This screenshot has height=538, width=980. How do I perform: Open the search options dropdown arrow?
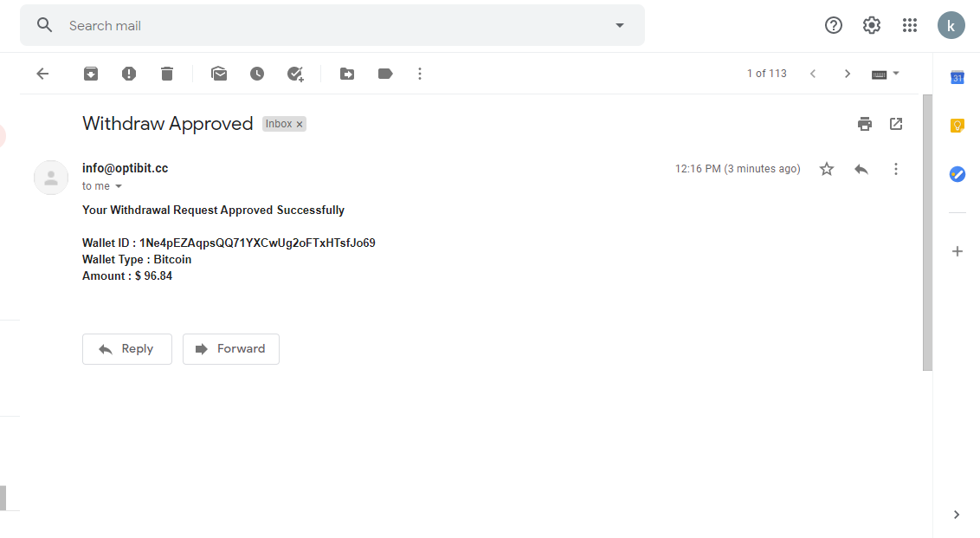tap(619, 26)
